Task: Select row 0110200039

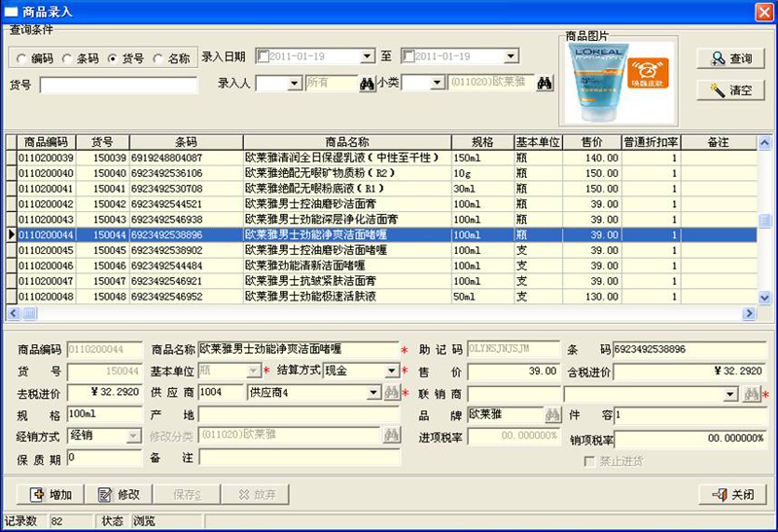Action: pyautogui.click(x=382, y=158)
